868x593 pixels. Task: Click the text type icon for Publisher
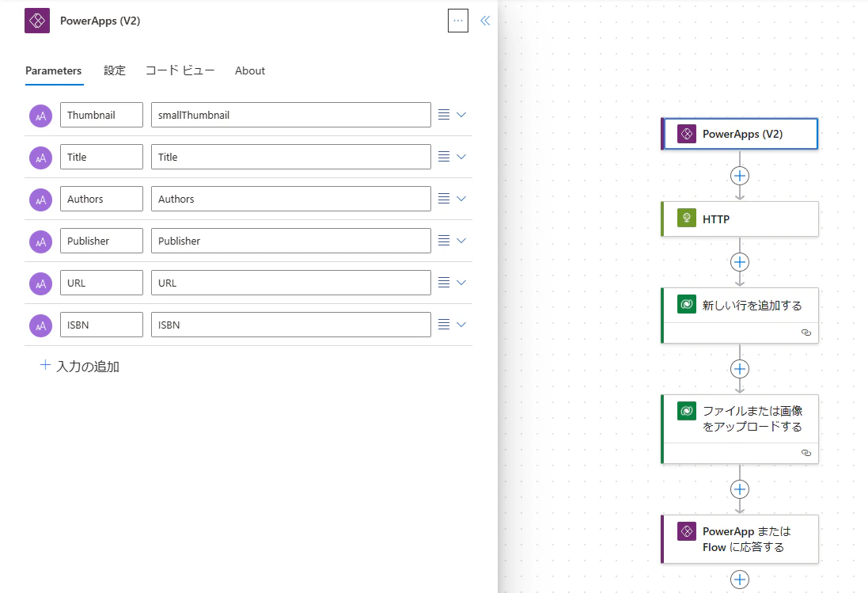click(x=40, y=241)
